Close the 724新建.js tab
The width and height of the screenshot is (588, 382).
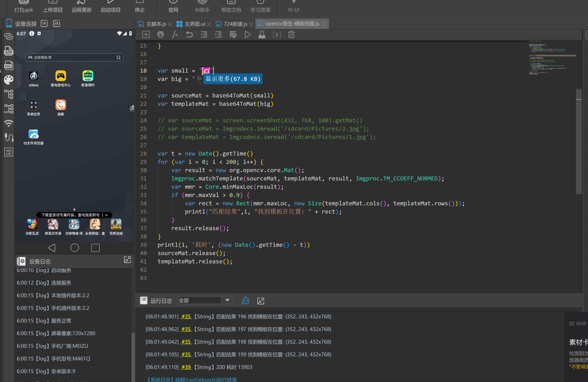tap(251, 24)
